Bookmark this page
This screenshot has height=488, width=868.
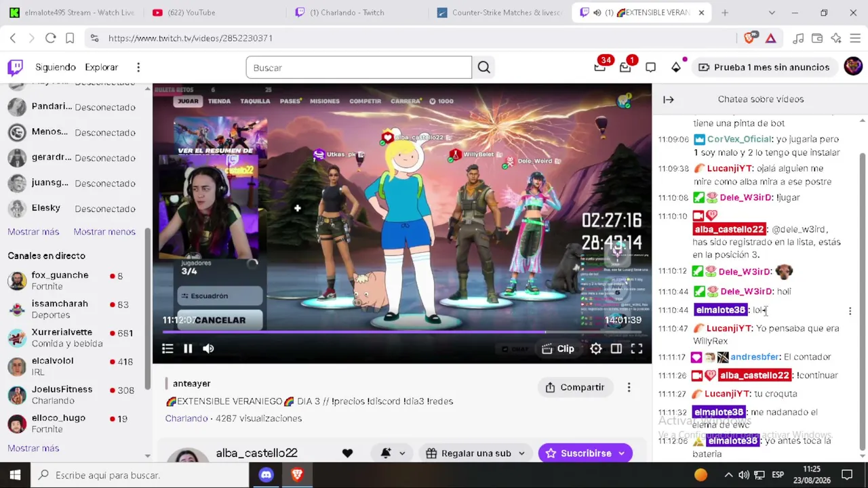tap(69, 38)
